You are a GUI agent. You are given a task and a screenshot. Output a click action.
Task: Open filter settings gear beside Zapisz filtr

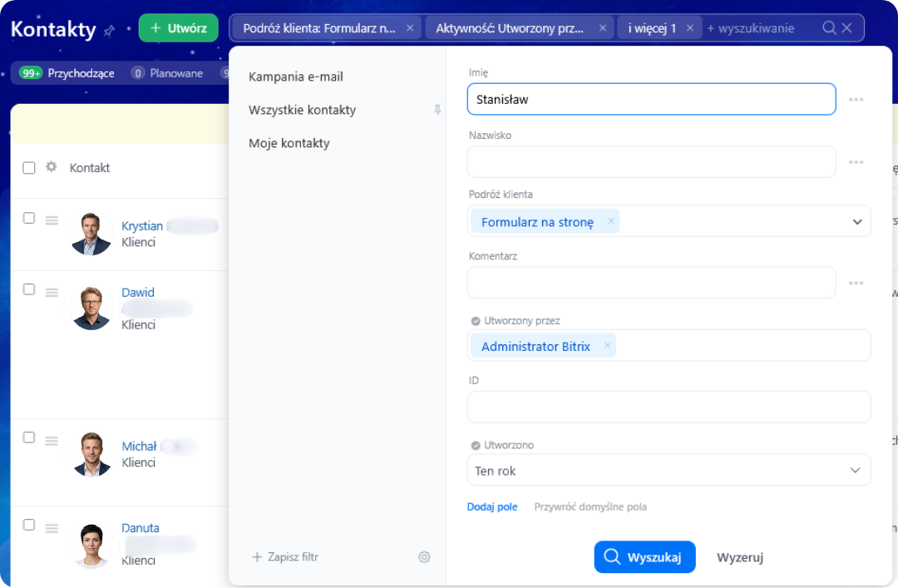point(424,557)
